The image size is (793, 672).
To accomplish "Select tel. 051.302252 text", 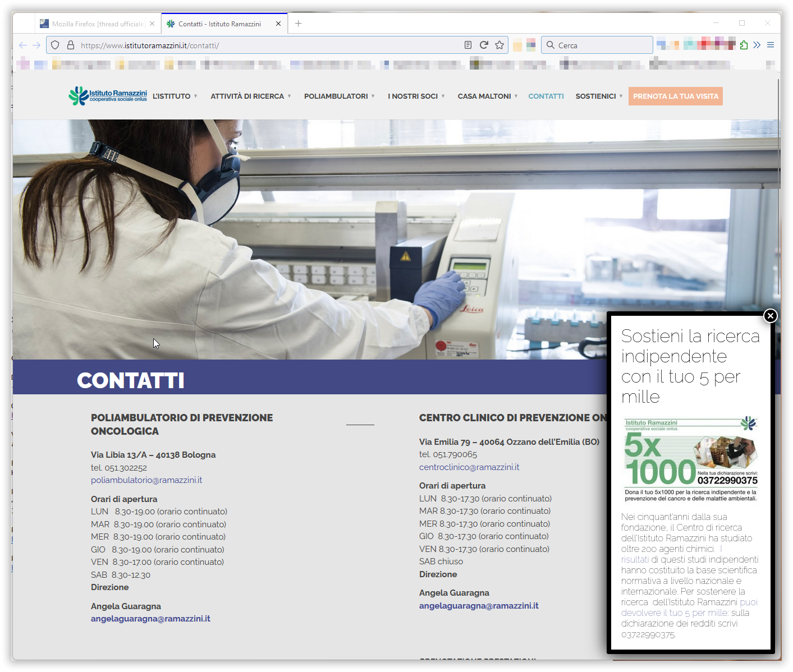I will 119,468.
